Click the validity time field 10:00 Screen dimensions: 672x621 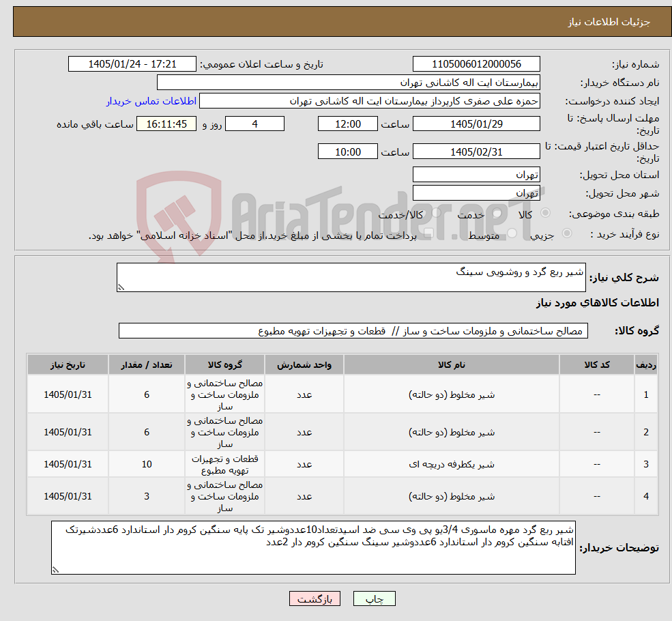pyautogui.click(x=347, y=151)
